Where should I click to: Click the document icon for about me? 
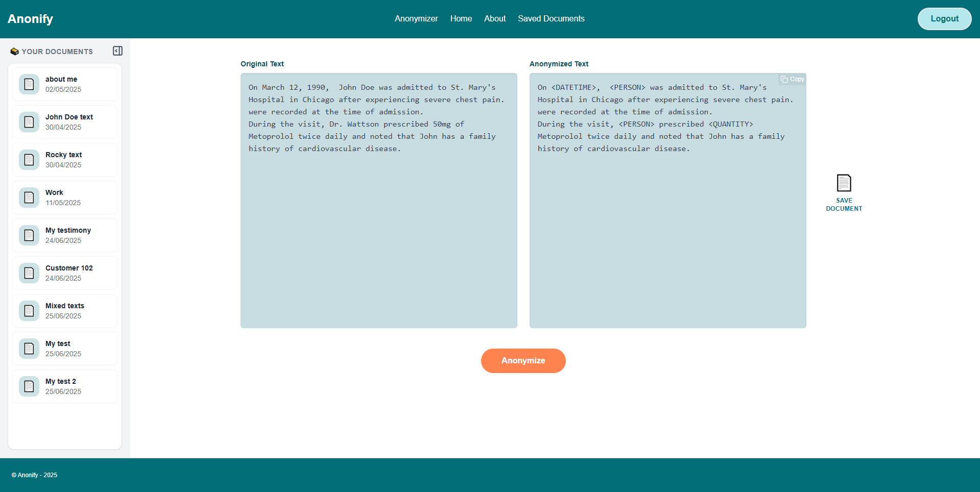[29, 84]
